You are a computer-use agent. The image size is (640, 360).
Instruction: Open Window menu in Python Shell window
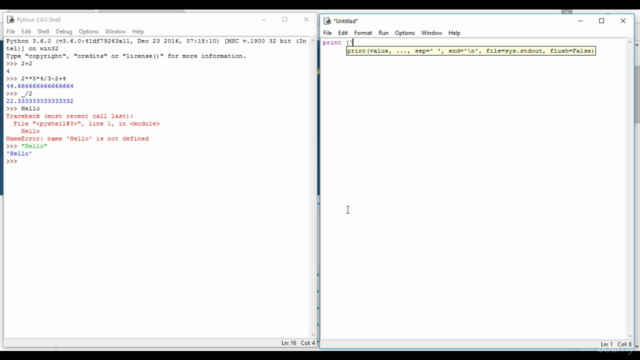[115, 31]
